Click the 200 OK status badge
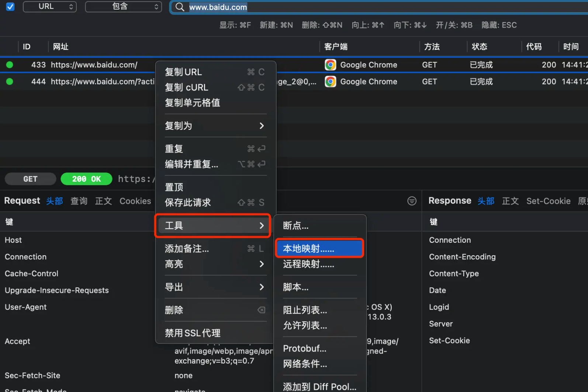Image resolution: width=588 pixels, height=392 pixels. pos(86,179)
